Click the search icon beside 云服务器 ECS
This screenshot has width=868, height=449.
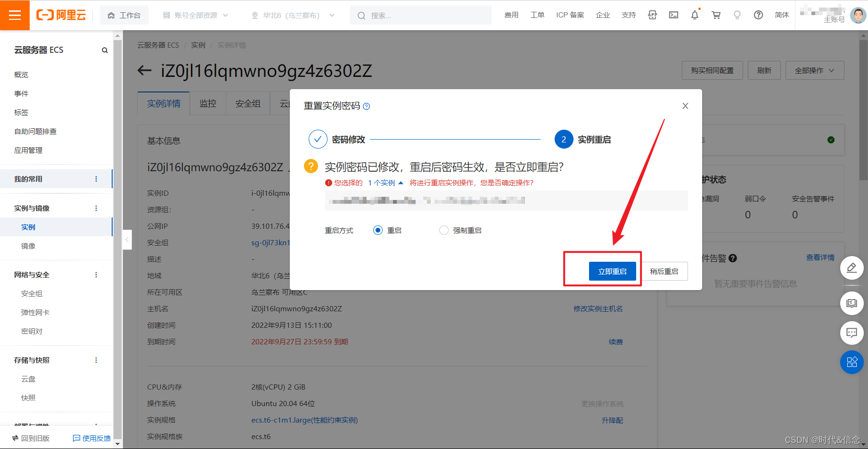point(105,50)
